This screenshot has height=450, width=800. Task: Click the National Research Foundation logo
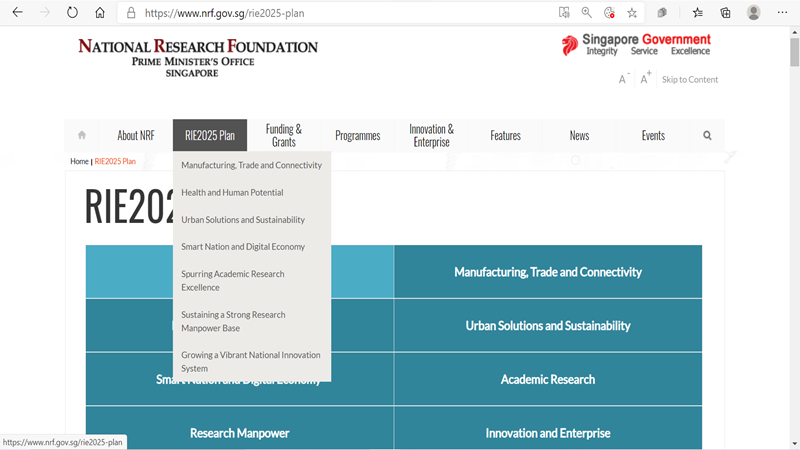198,57
